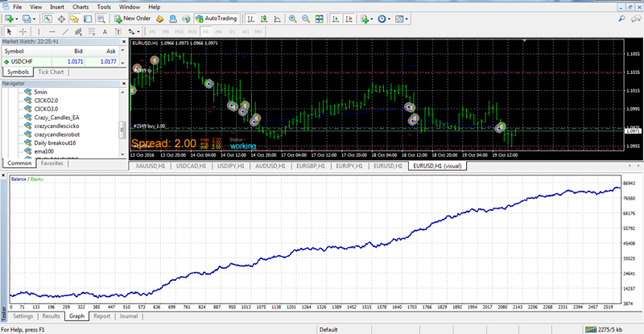The image size is (644, 334).
Task: Open the Periods clock dropdown
Action: 386,18
